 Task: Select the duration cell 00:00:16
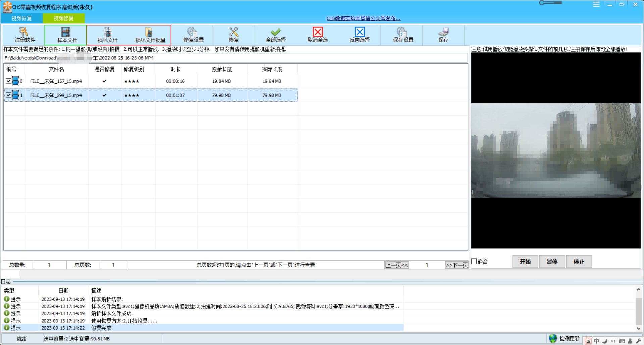click(175, 81)
